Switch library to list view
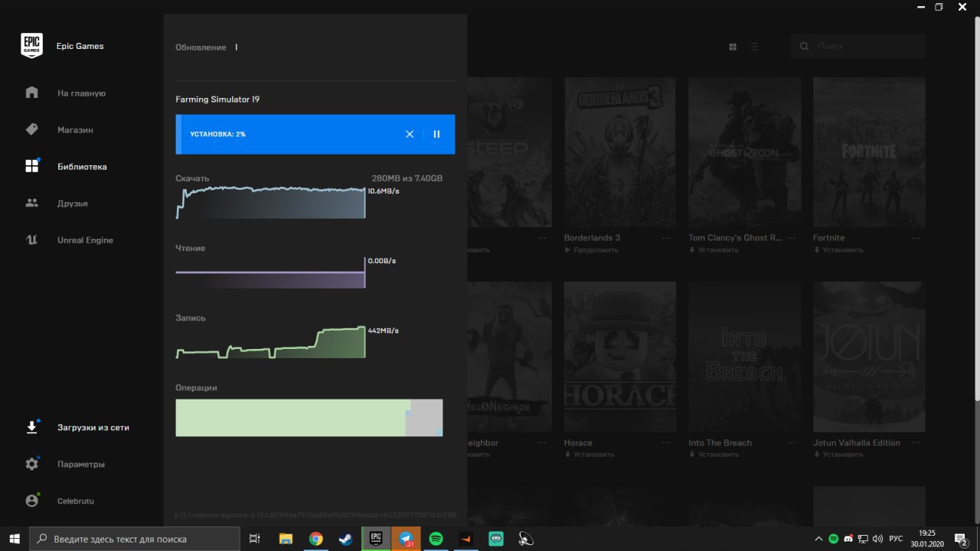This screenshot has height=551, width=980. click(753, 47)
